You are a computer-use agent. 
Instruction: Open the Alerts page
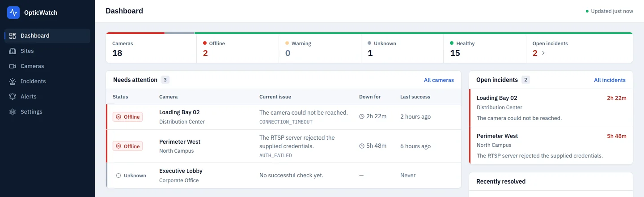[x=47, y=97]
